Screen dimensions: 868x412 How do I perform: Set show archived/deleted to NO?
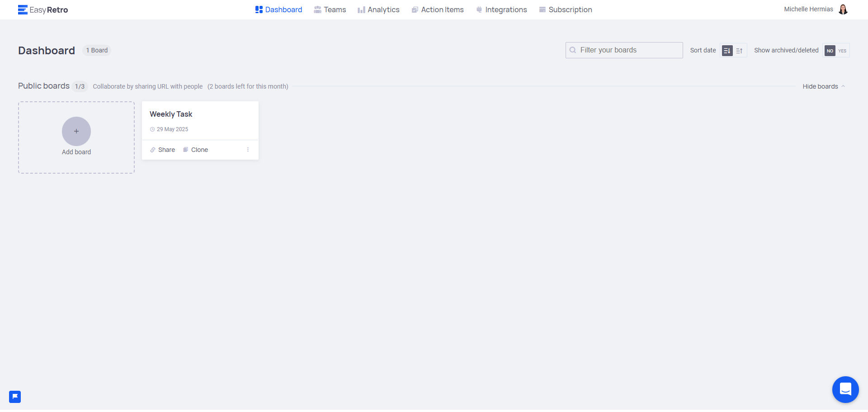[x=830, y=51]
